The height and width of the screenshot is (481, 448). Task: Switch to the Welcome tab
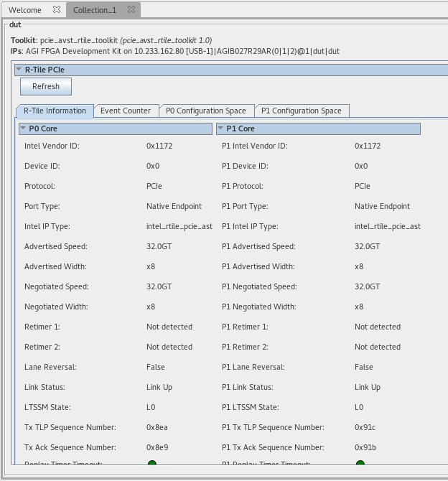pos(25,10)
